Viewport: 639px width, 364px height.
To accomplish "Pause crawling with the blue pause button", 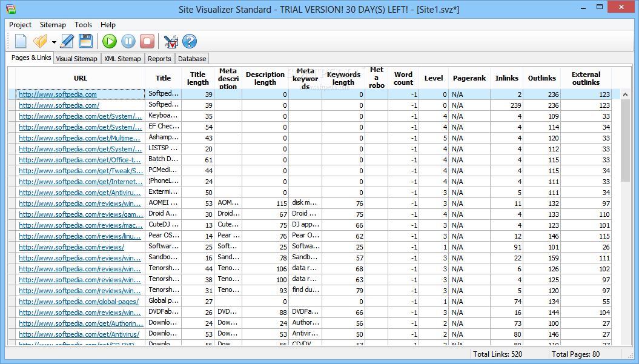I will pos(128,41).
